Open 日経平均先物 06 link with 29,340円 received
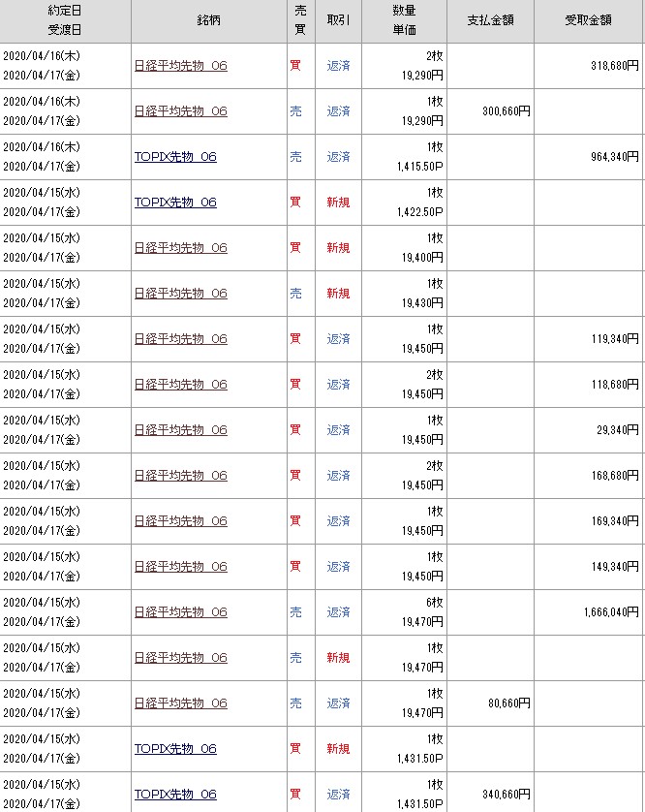This screenshot has height=812, width=645. click(x=180, y=430)
